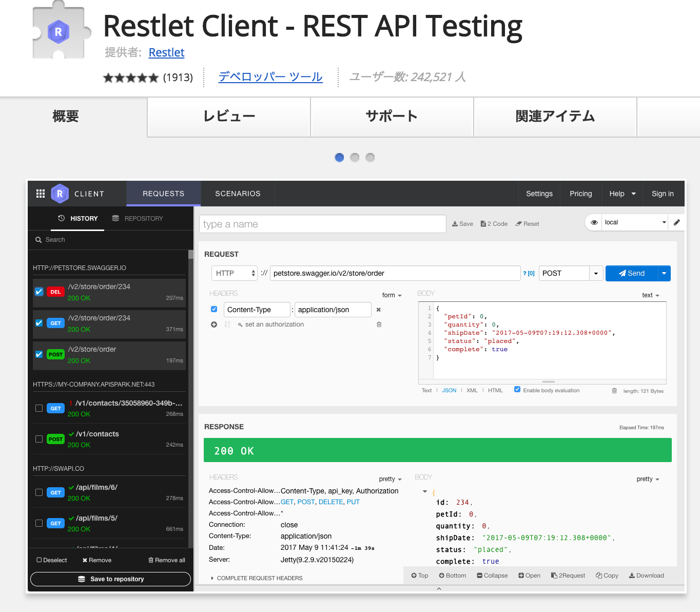Check the /api/films/6/ entry
The image size is (700, 612).
point(39,492)
